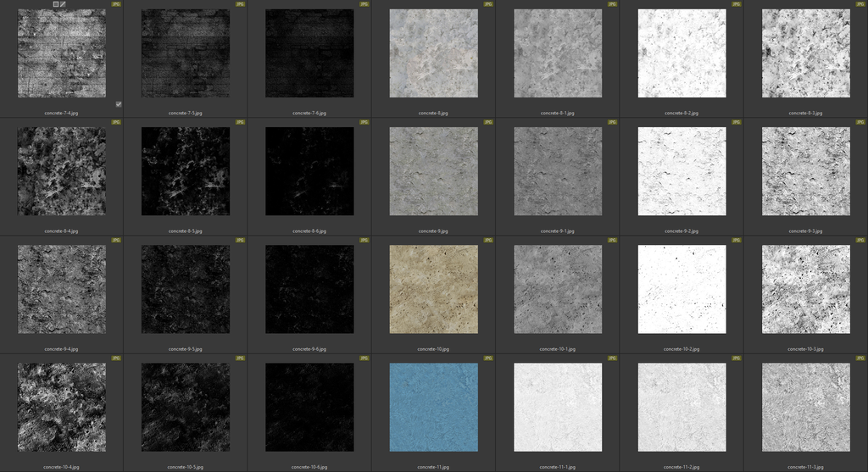Click the JPG badge on concrete-8-5 tile
This screenshot has height=472, width=868.
pos(240,122)
